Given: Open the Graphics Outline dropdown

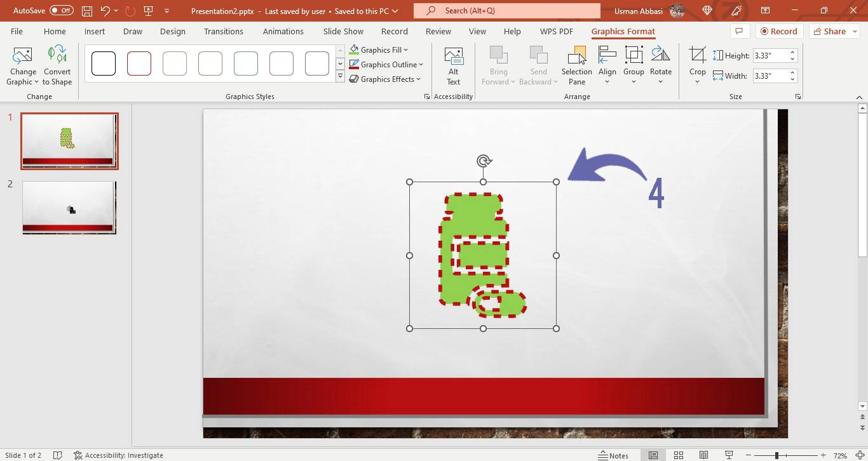Looking at the screenshot, I should [386, 64].
